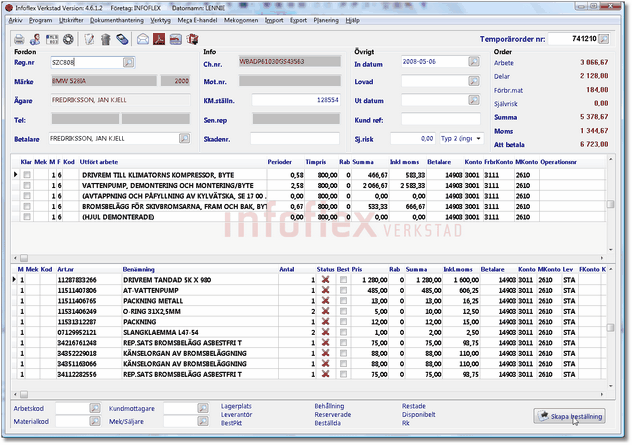
Task: Click parts grid horizontal scrollbar thumb
Action: pyautogui.click(x=24, y=395)
